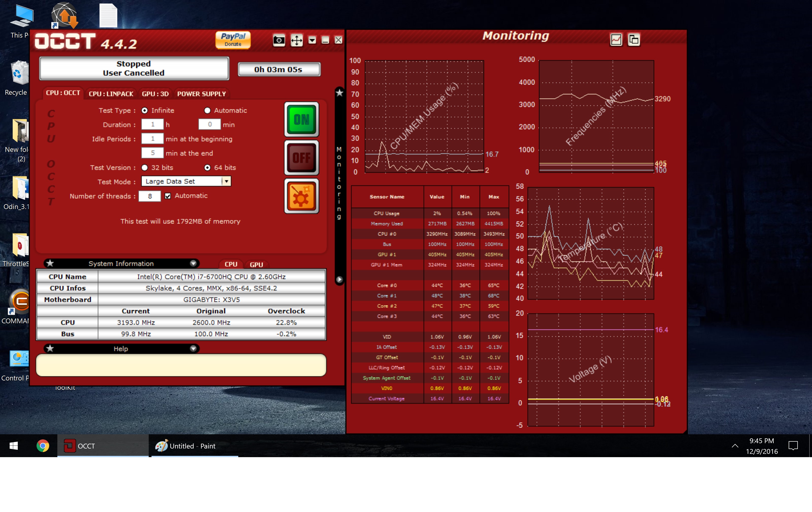Open settings with orange gear icon

(301, 196)
